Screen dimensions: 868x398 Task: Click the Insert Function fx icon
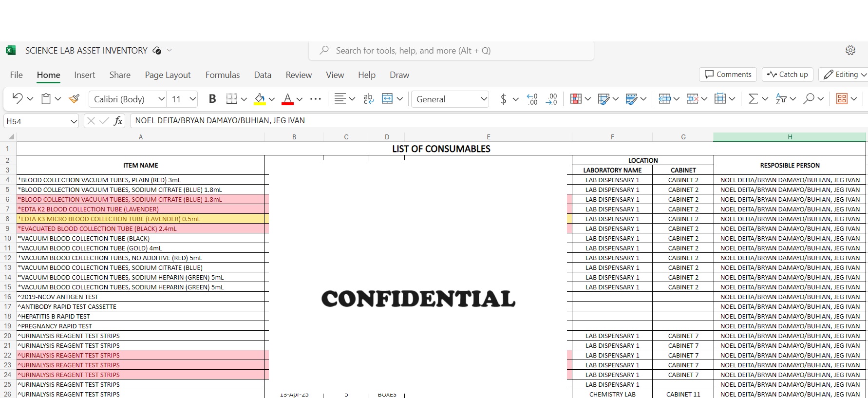pyautogui.click(x=118, y=121)
